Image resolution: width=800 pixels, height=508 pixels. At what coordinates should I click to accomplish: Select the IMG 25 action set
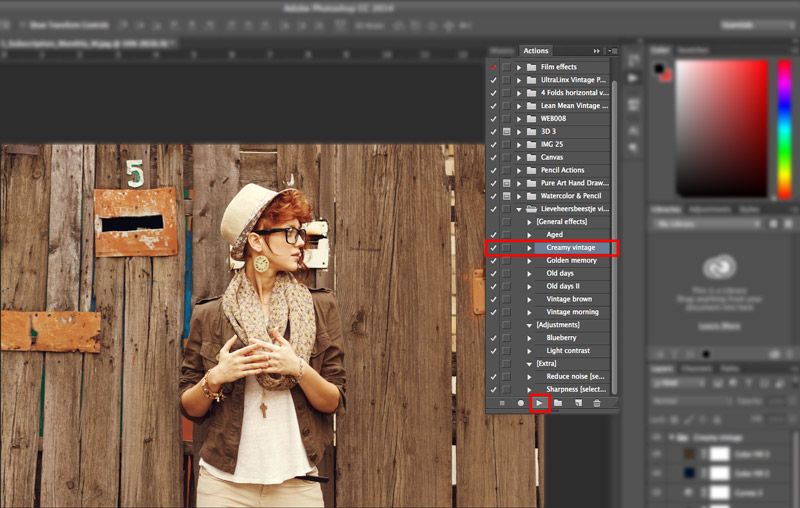coord(552,144)
